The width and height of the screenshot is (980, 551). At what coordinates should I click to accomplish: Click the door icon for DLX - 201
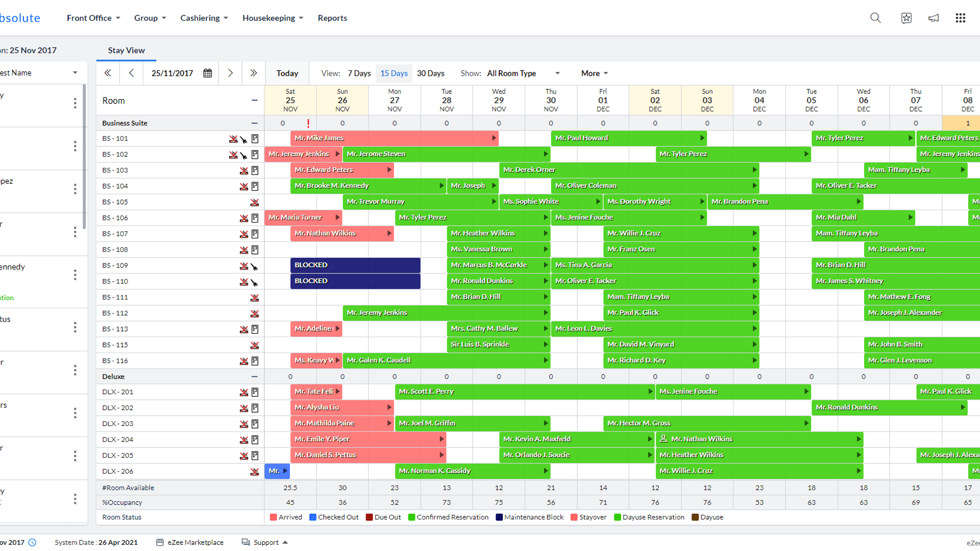[255, 392]
